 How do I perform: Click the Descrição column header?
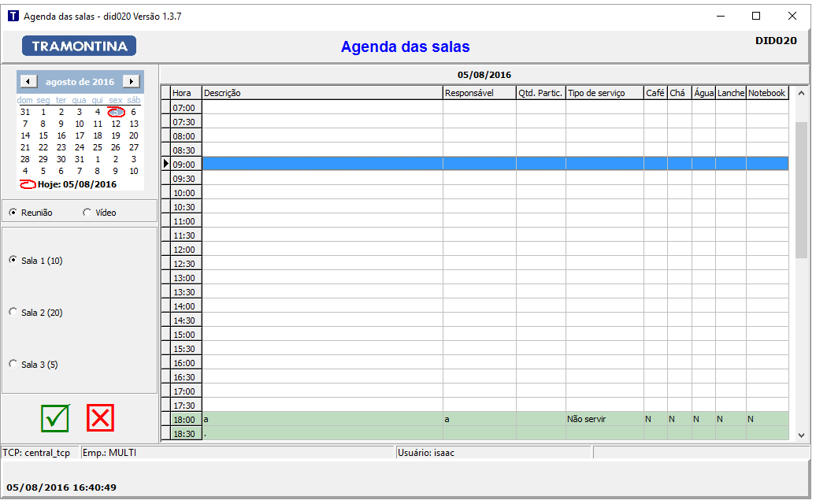click(x=321, y=93)
